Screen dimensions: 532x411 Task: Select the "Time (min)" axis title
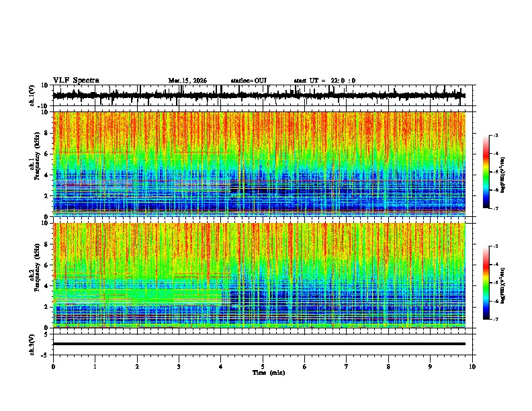click(269, 373)
